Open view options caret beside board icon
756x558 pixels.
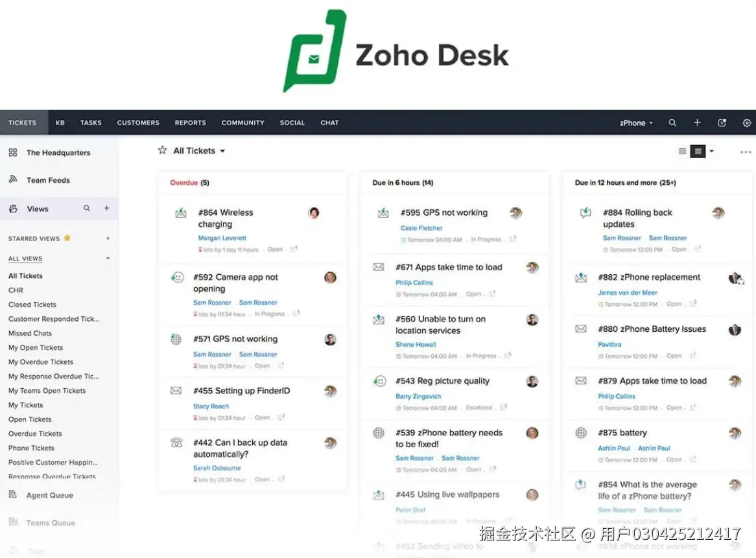coord(712,151)
